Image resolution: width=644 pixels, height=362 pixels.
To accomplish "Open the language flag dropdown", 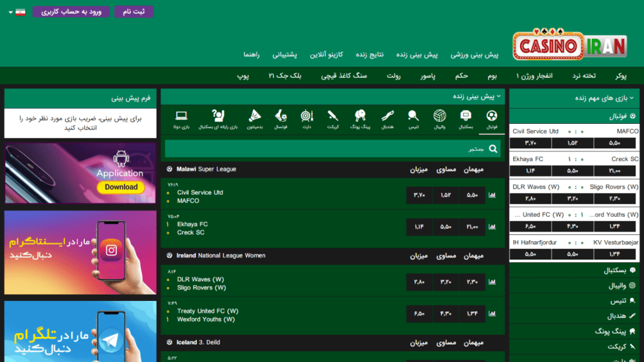I will click(x=17, y=12).
